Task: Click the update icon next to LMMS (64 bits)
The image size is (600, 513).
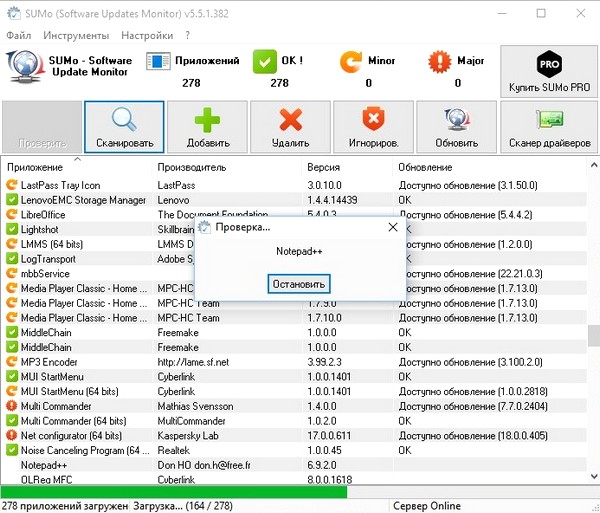Action: 12,244
